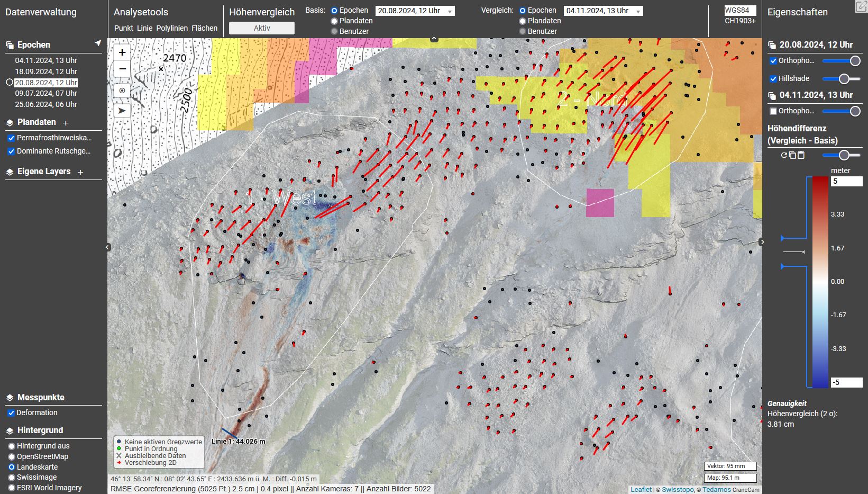Select OpenStreetMap as background
This screenshot has height=494, width=868.
[x=11, y=456]
